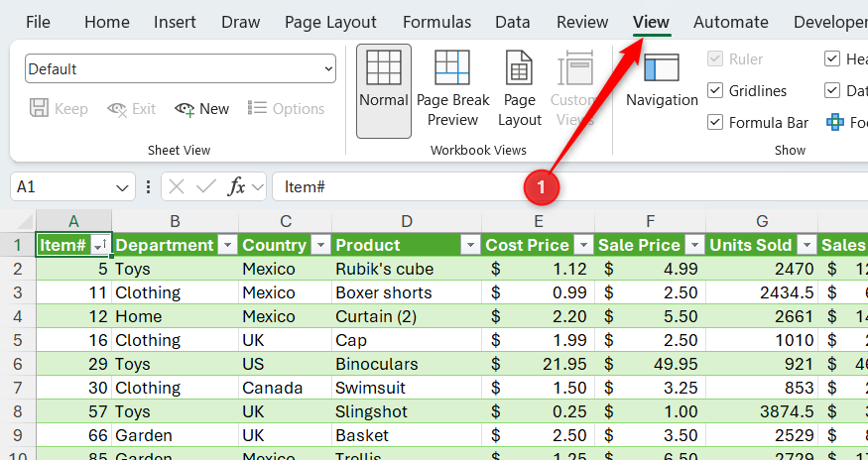
Task: Click the cell containing Basket
Action: click(407, 435)
